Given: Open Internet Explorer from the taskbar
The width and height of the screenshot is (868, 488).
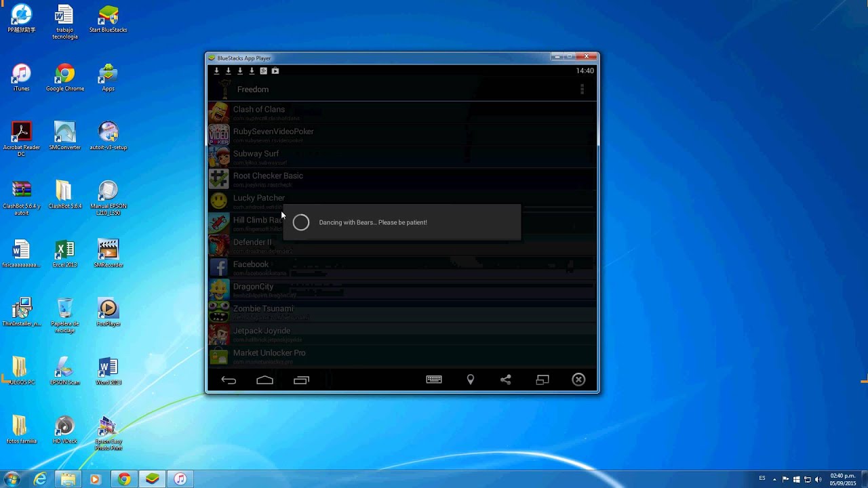Looking at the screenshot, I should (41, 479).
